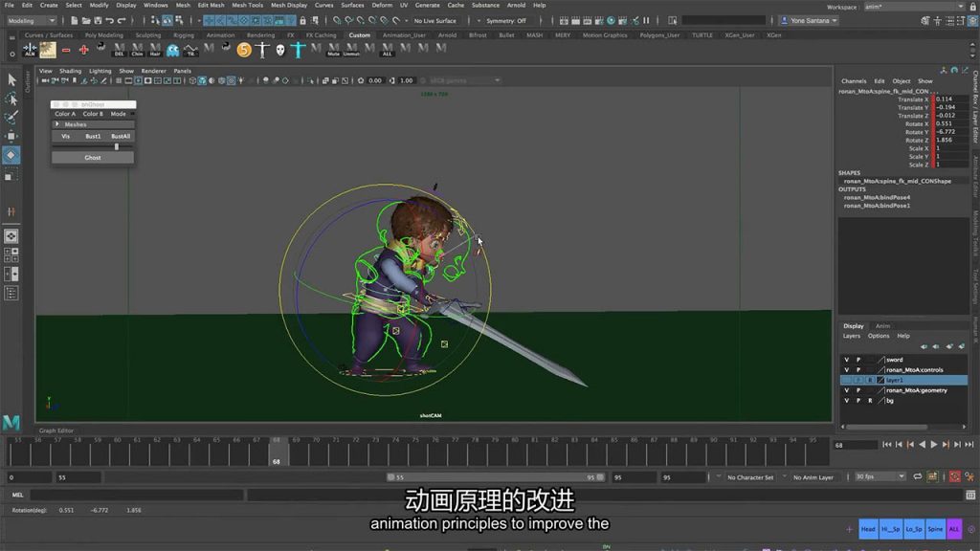The height and width of the screenshot is (551, 980).
Task: Toggle visibility V of ronan_MtoA:geometry layer
Action: [x=847, y=390]
